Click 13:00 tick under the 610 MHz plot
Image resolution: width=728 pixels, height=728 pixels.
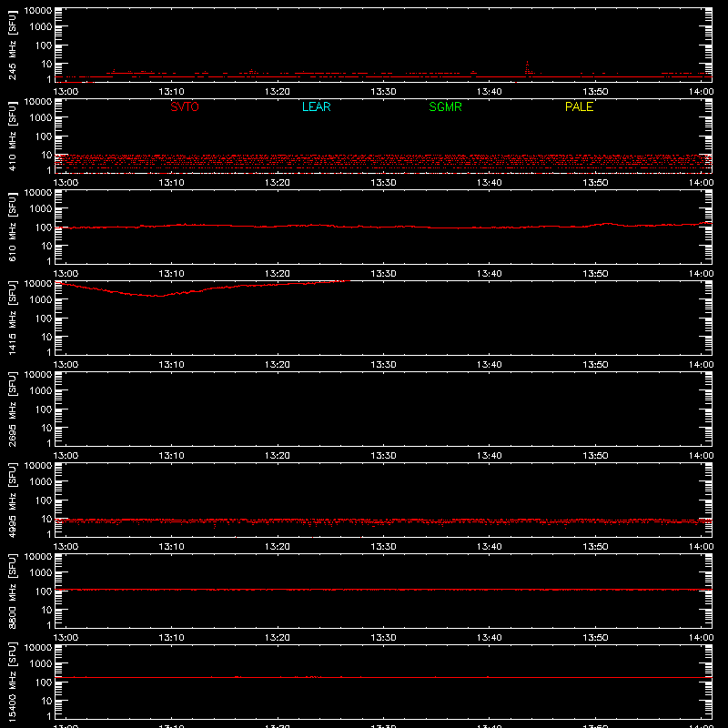[x=66, y=274]
